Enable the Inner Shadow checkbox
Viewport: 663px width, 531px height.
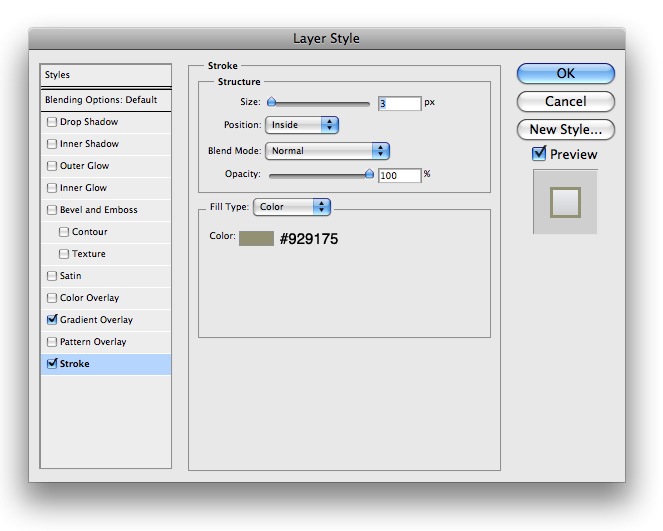(52, 144)
